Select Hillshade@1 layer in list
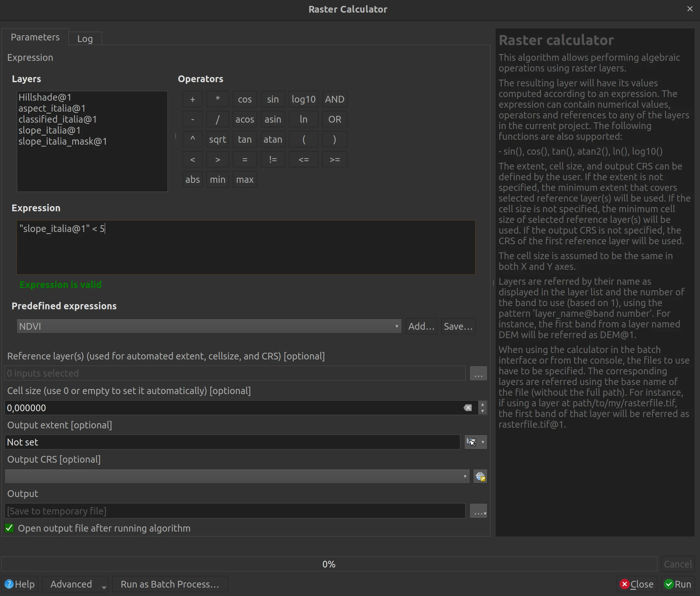Image resolution: width=700 pixels, height=596 pixels. [45, 97]
